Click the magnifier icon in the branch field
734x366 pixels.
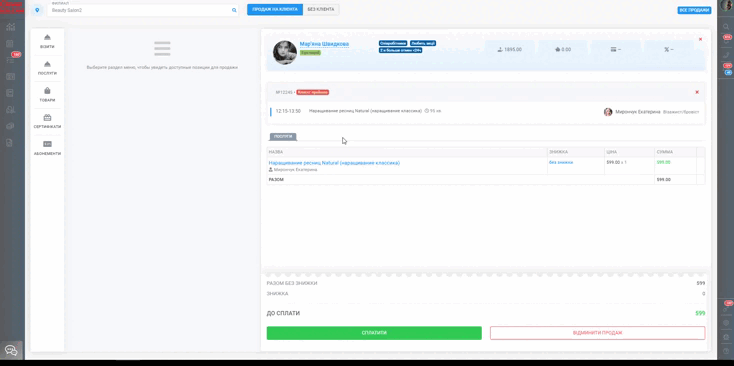pyautogui.click(x=234, y=10)
